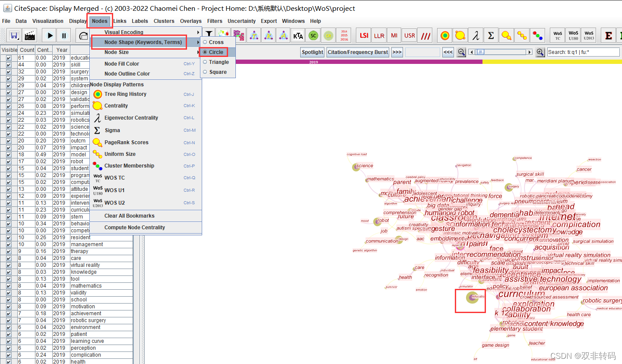Choose Compute Node Centrality

point(146,228)
